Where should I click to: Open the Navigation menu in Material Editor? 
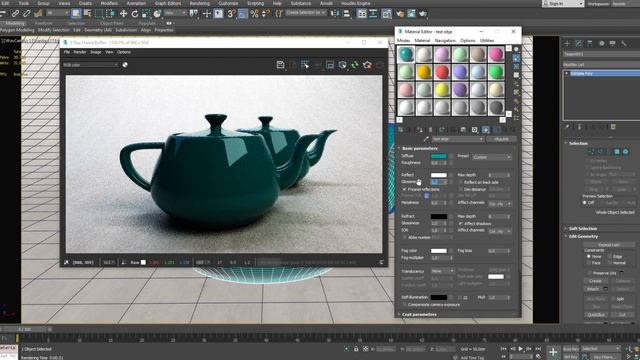pyautogui.click(x=445, y=40)
